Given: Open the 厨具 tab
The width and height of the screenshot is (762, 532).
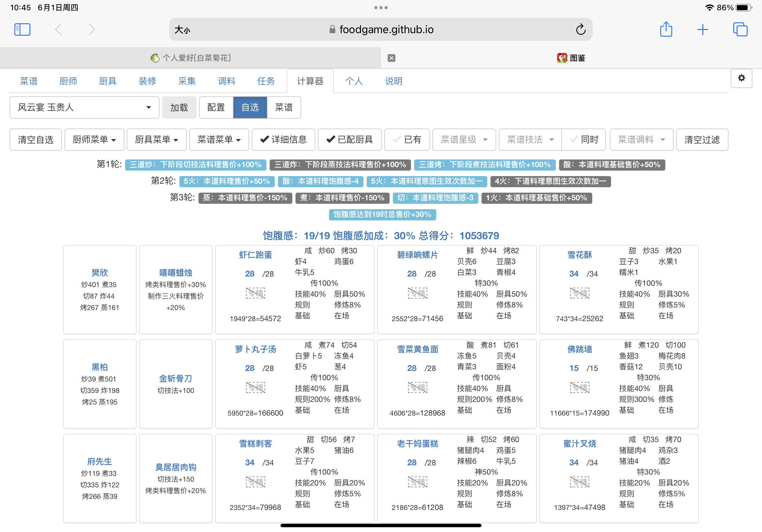Looking at the screenshot, I should (108, 81).
